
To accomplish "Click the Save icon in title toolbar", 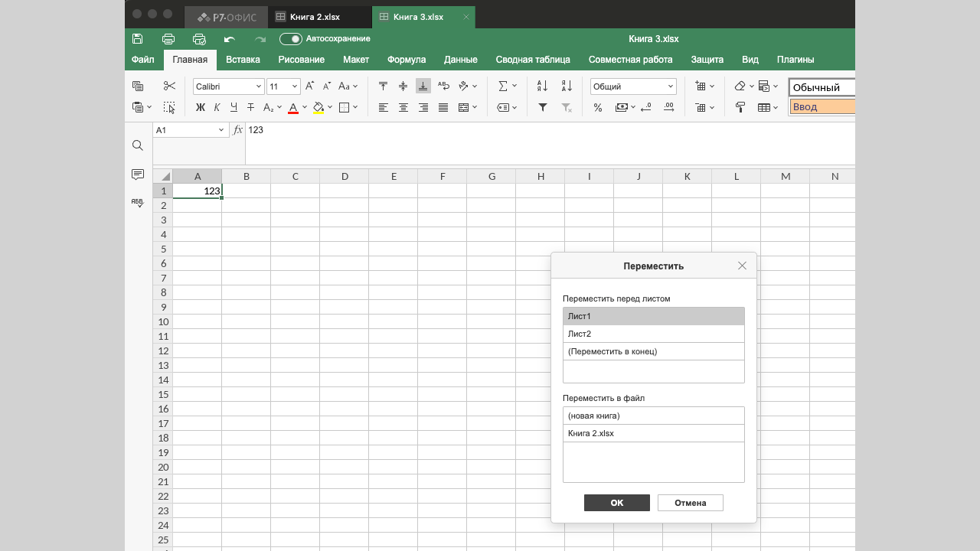I will pos(138,39).
